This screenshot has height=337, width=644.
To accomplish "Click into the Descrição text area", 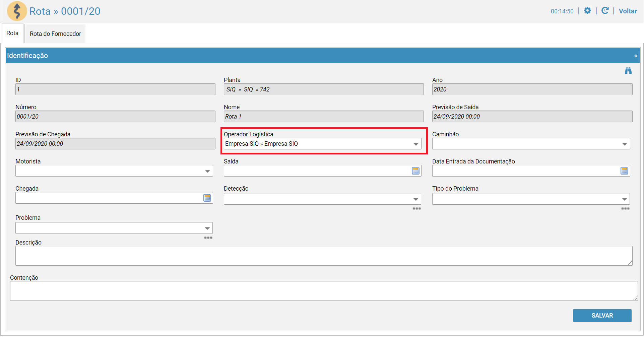I will coord(324,256).
